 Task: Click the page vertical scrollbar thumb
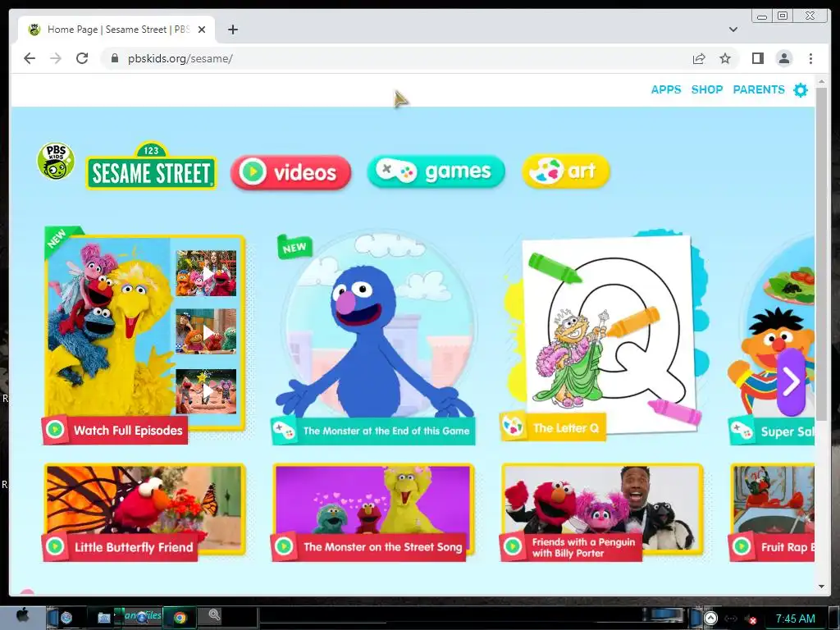click(x=821, y=254)
